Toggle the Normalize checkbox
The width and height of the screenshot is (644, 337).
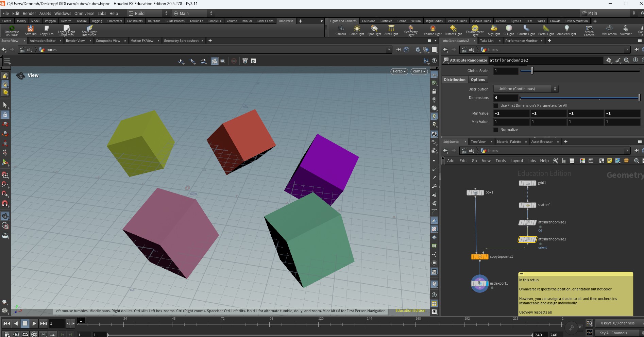click(x=496, y=130)
